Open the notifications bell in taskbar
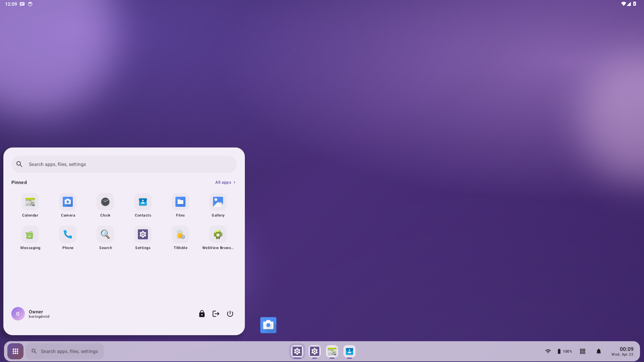644x362 pixels. [x=599, y=351]
